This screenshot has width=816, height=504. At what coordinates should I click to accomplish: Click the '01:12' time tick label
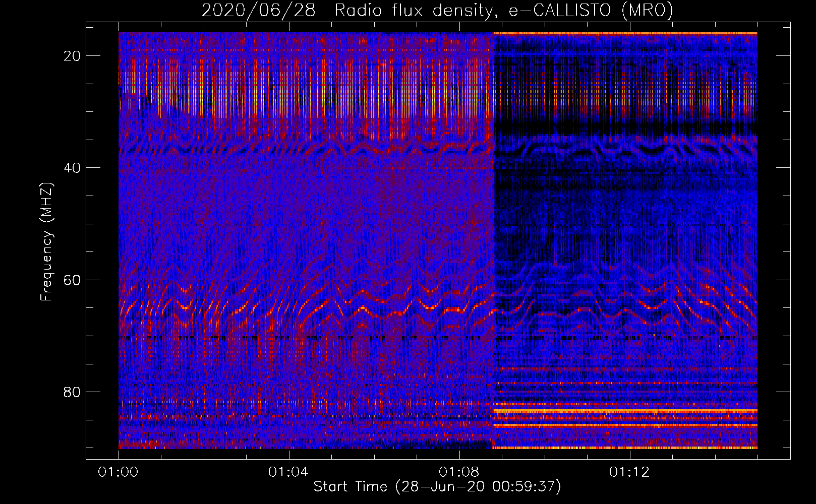(629, 472)
